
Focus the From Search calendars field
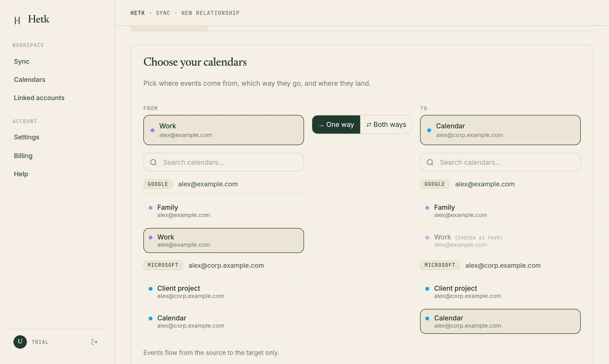[223, 162]
